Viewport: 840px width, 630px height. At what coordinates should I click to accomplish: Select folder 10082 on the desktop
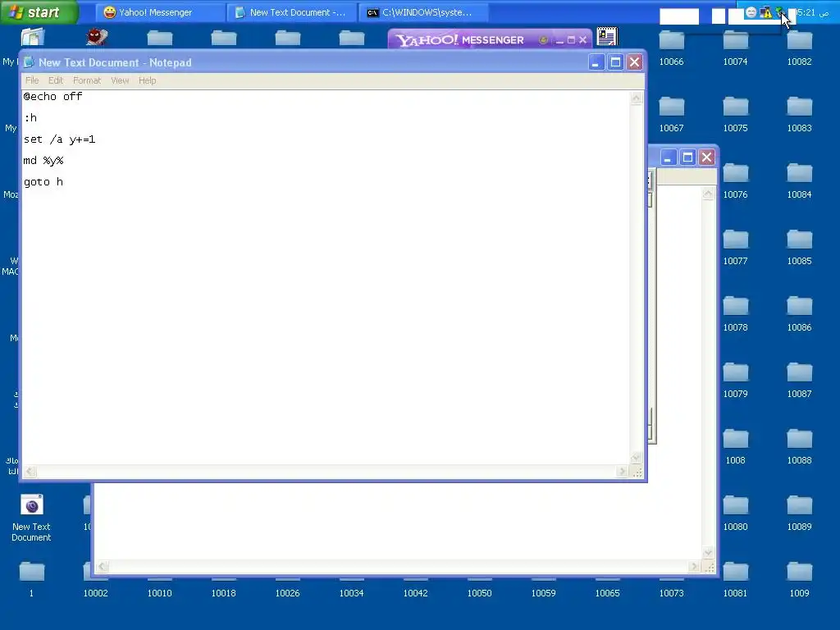click(799, 48)
